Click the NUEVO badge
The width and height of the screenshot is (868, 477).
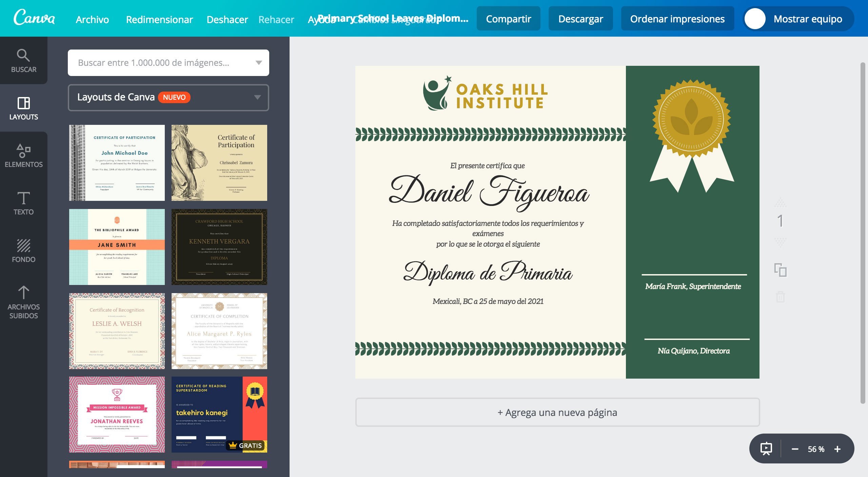coord(174,97)
